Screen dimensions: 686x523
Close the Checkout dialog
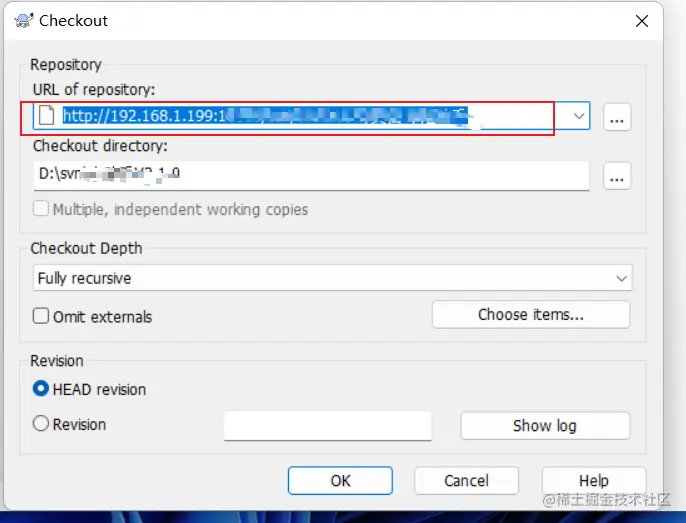coord(641,21)
